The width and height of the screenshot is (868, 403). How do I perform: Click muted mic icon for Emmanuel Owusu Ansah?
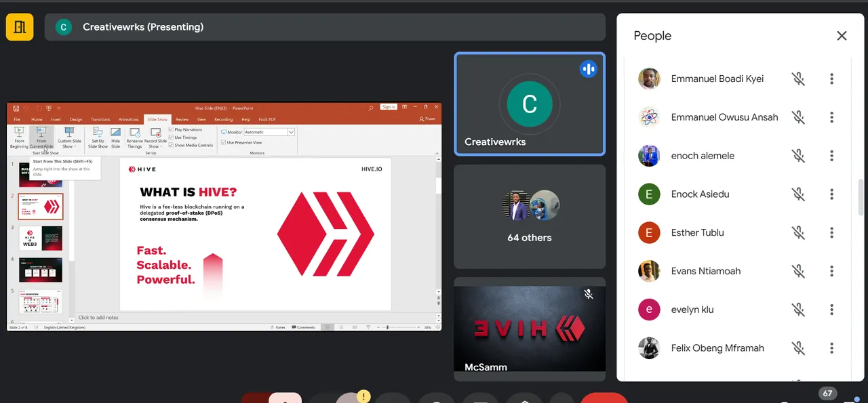(799, 117)
